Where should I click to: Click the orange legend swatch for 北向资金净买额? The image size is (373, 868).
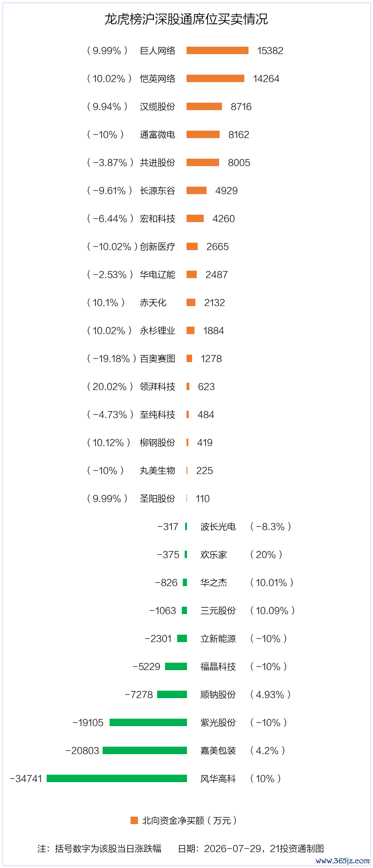click(134, 820)
